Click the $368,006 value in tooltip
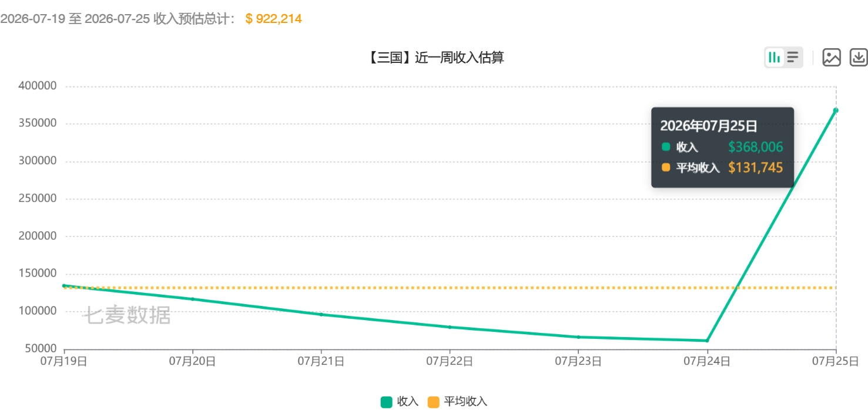Viewport: 868px width, 413px height. click(x=756, y=147)
